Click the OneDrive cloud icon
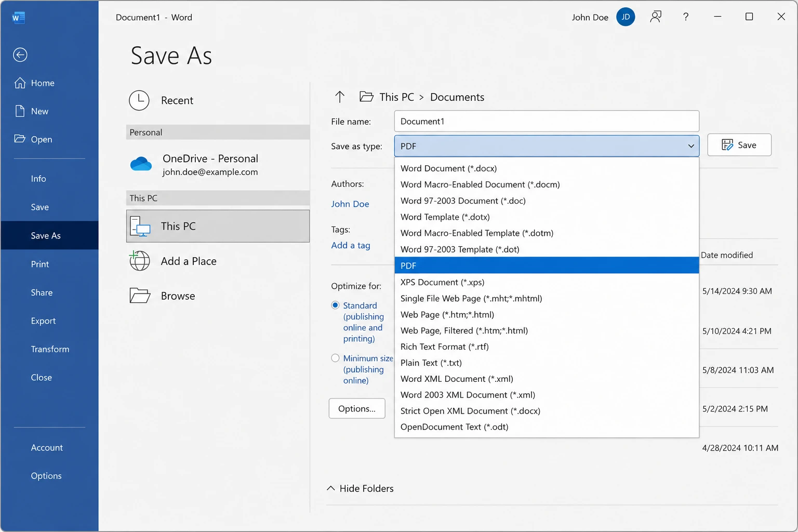798x532 pixels. pos(141,164)
